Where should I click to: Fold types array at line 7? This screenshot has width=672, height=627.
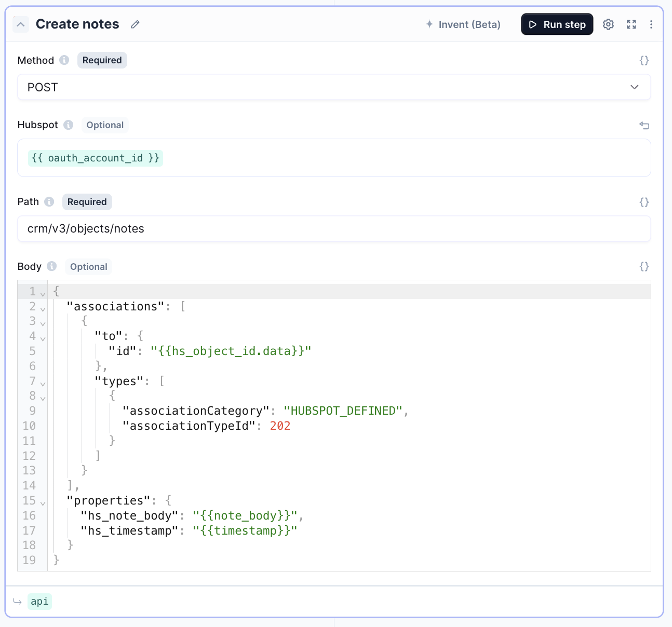[43, 384]
